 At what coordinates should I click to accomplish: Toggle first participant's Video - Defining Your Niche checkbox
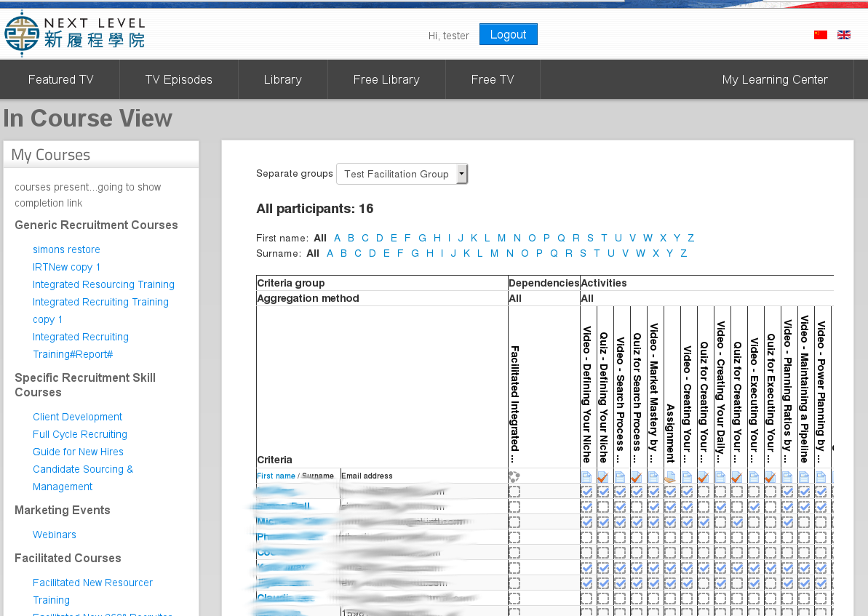tap(586, 492)
